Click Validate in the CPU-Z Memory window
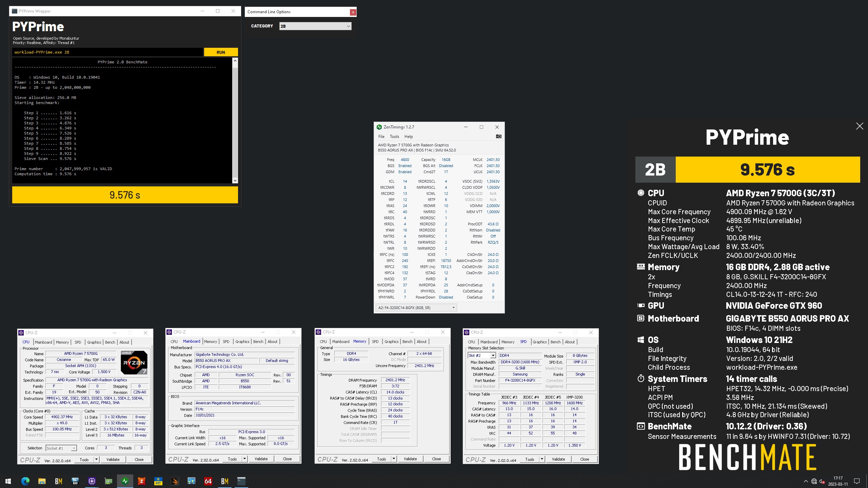The width and height of the screenshot is (868, 488). click(410, 459)
